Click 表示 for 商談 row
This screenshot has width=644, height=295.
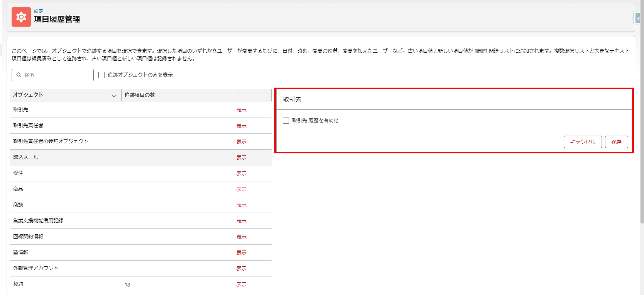(241, 205)
